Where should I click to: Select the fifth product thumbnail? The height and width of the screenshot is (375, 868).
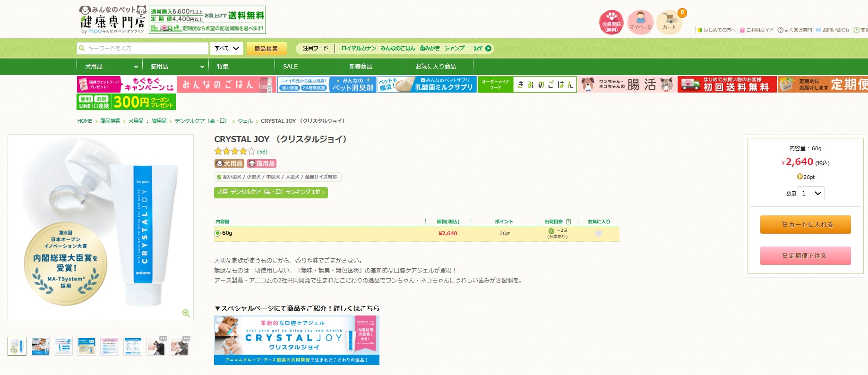110,346
